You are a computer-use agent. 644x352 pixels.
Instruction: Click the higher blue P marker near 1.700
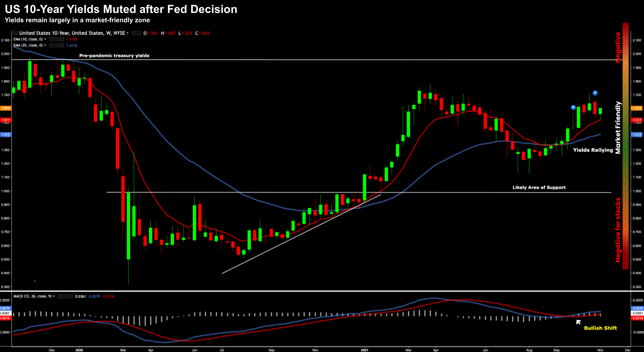click(595, 93)
